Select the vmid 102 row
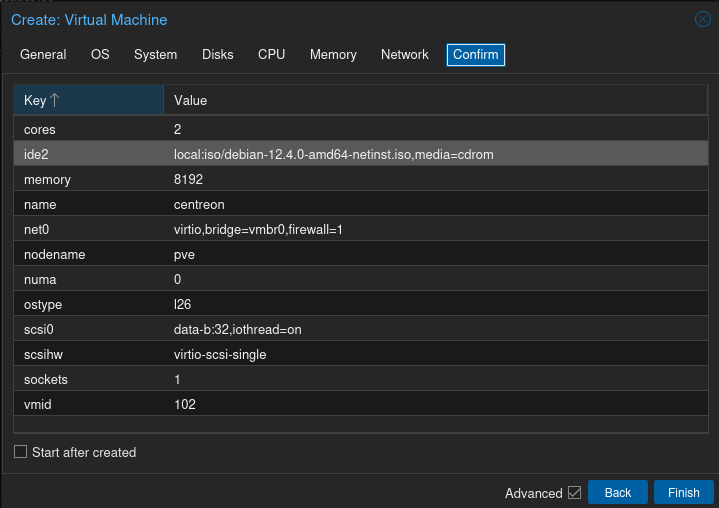 360,405
